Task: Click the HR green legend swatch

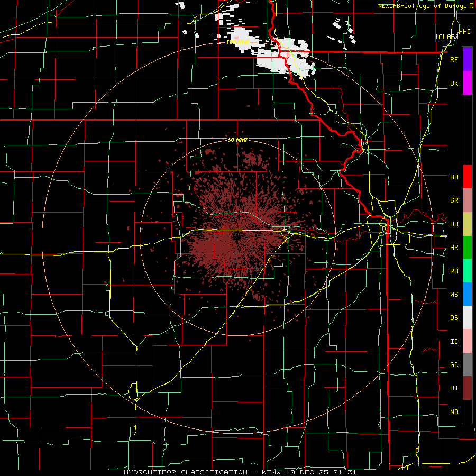Action: (467, 248)
